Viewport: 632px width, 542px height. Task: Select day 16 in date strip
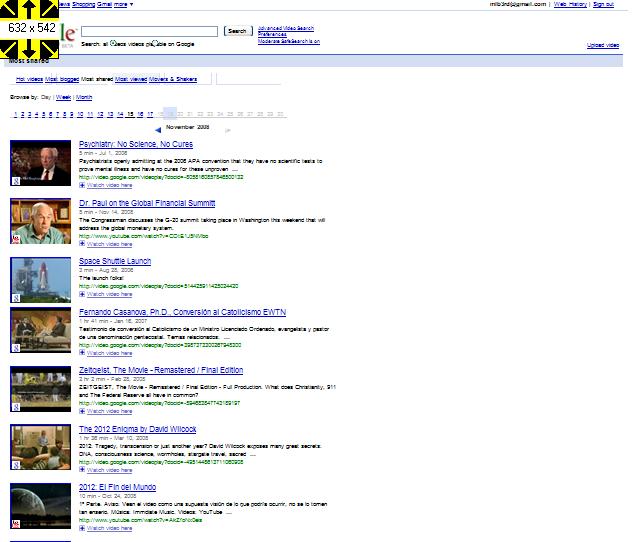click(x=140, y=114)
